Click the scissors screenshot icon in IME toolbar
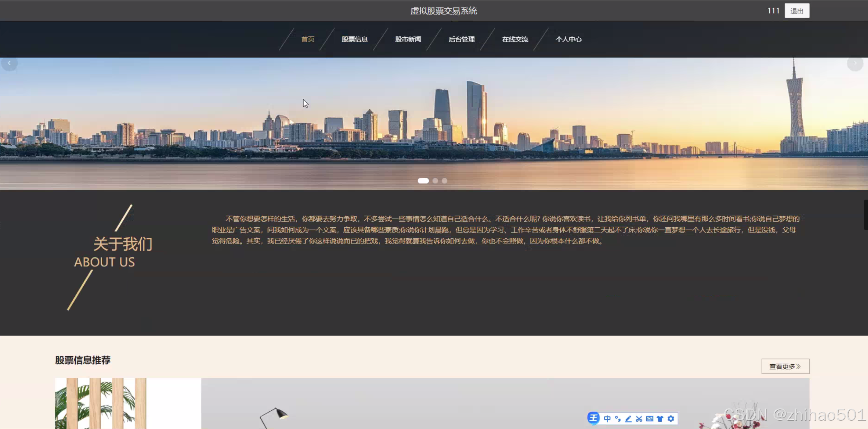868x429 pixels. coord(639,419)
